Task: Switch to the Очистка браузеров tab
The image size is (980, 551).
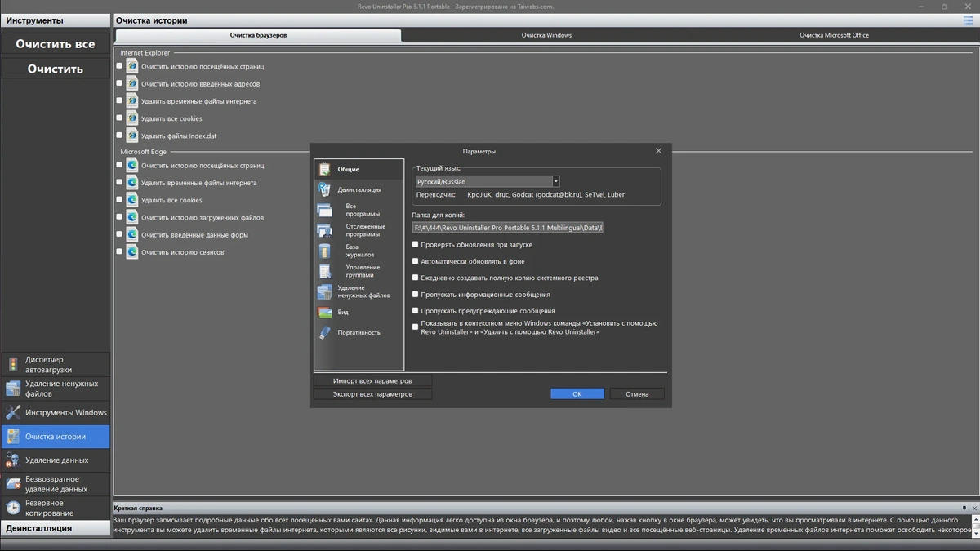Action: pyautogui.click(x=258, y=35)
